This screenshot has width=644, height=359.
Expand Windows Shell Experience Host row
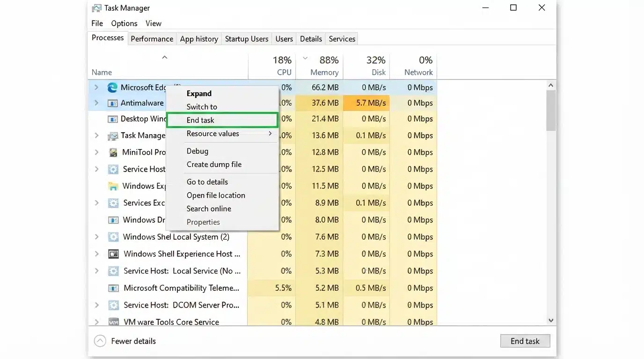click(96, 254)
